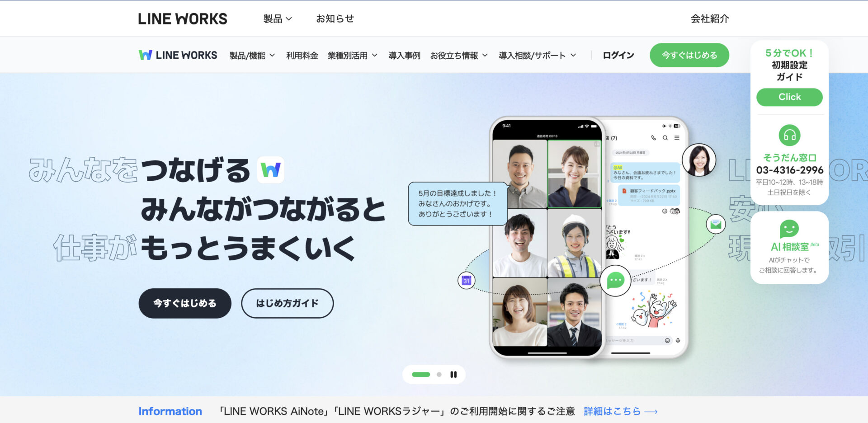Click the phone call icon in the chat mockup
The height and width of the screenshot is (423, 868).
pyautogui.click(x=654, y=138)
